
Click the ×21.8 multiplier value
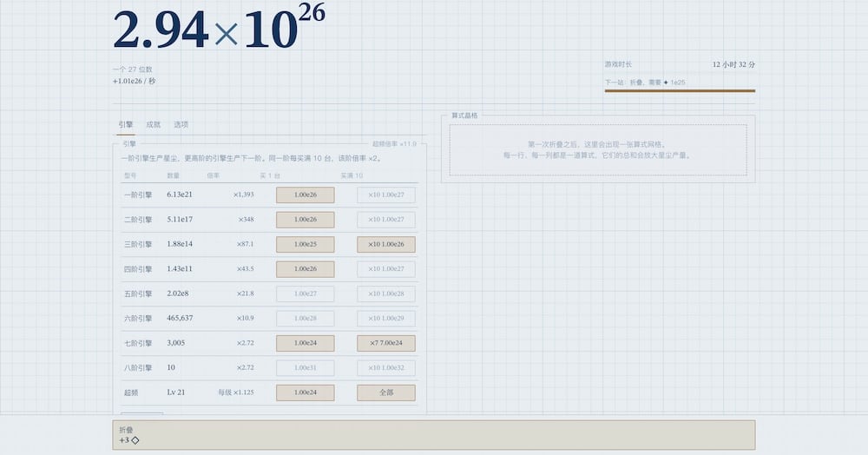[246, 293]
